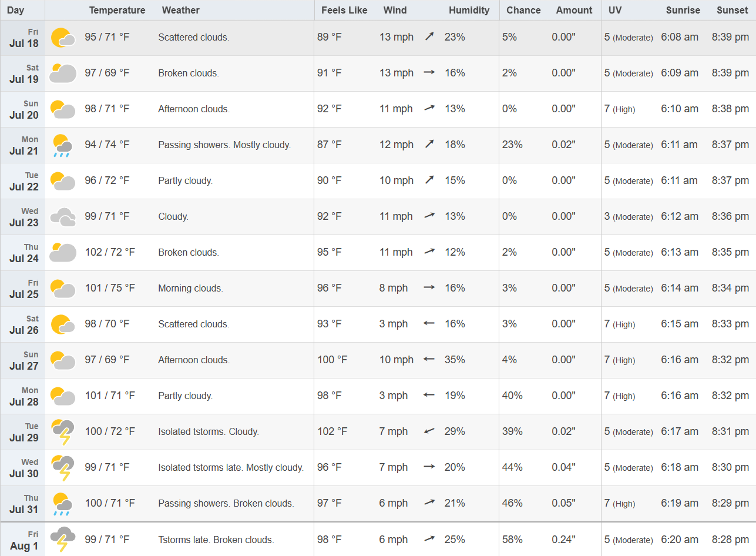Click the Sunrise column header
This screenshot has width=756, height=556.
pyautogui.click(x=683, y=10)
